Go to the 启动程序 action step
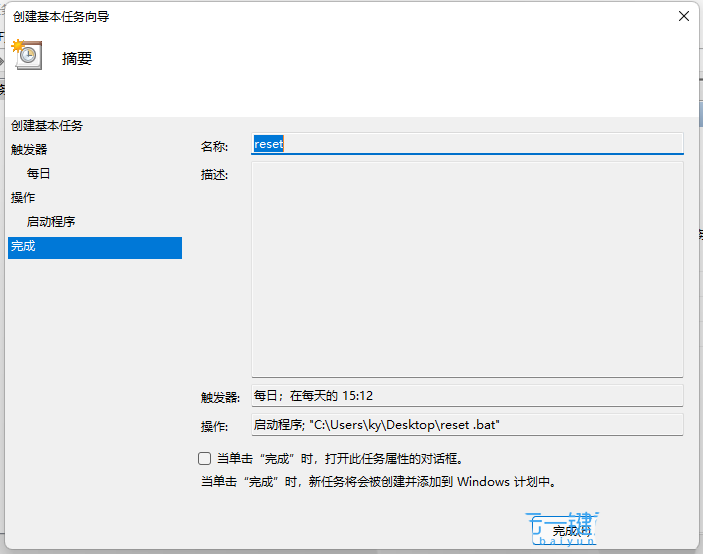Viewport: 703px width, 554px height. (x=51, y=222)
